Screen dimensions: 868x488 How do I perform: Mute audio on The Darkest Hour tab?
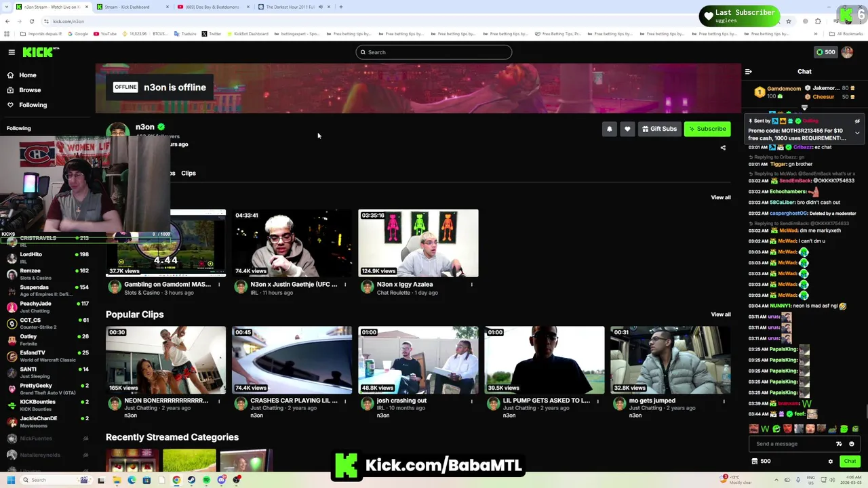[320, 7]
